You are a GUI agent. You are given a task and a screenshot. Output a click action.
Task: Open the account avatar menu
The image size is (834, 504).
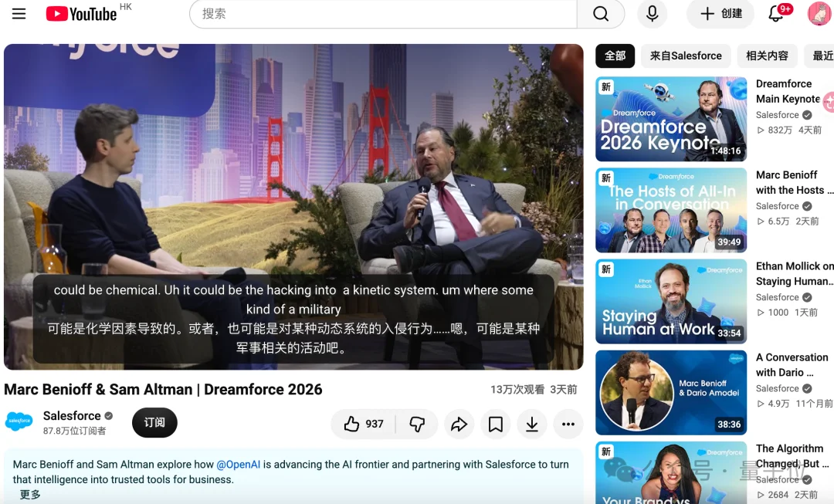pos(819,14)
